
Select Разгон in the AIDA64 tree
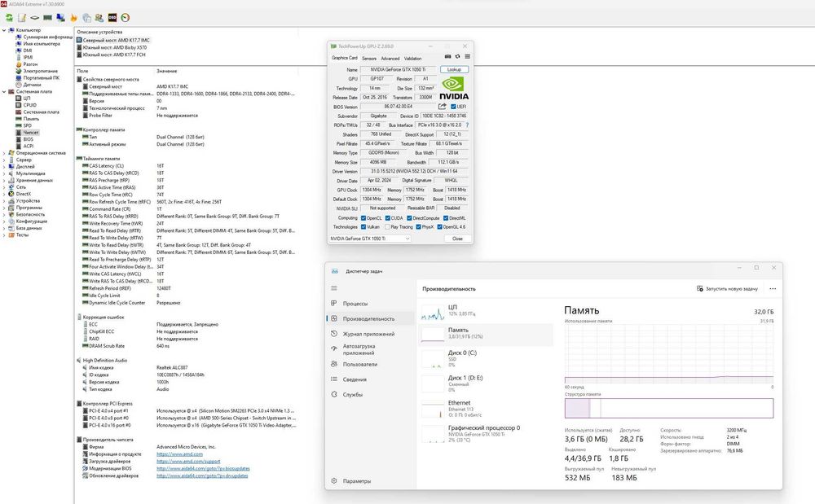[x=30, y=64]
